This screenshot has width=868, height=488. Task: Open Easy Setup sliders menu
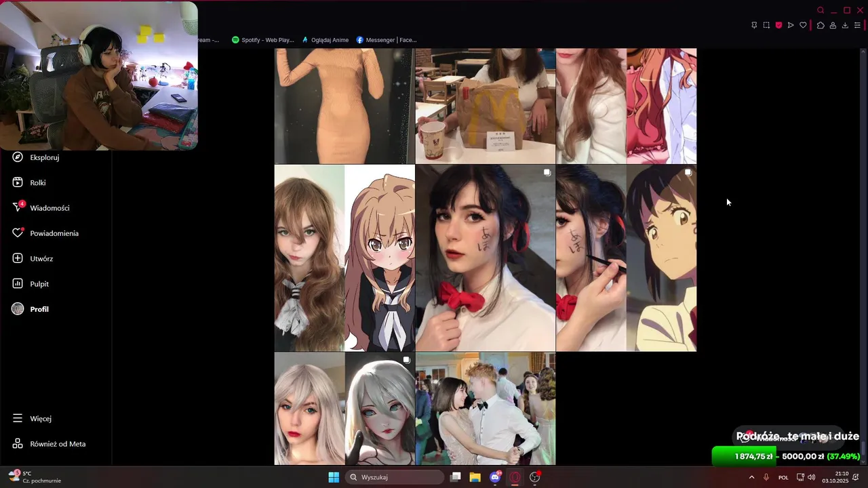(x=857, y=25)
